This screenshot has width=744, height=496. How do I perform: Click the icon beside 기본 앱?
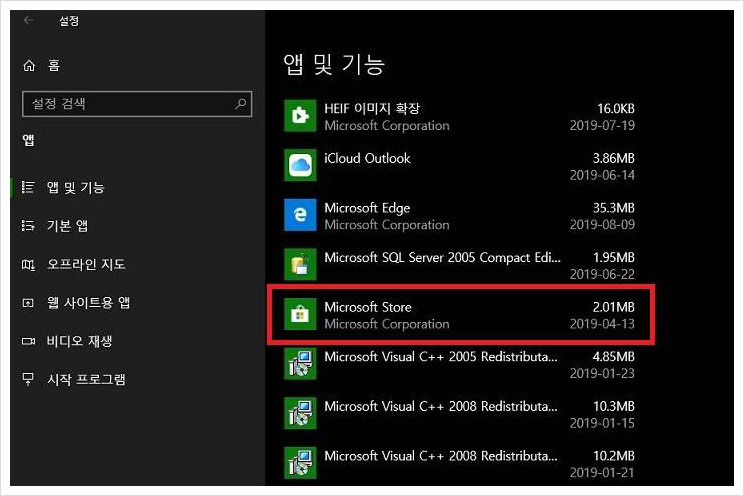28,226
